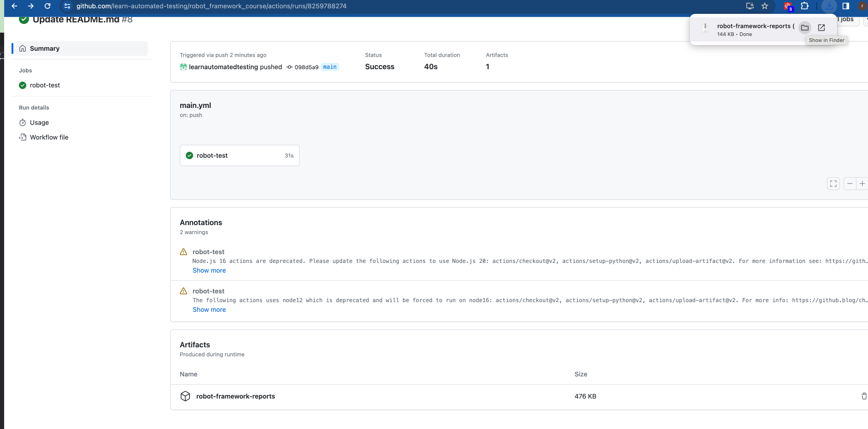Click the main.yml workflow title
Image resolution: width=868 pixels, height=429 pixels.
pyautogui.click(x=195, y=106)
